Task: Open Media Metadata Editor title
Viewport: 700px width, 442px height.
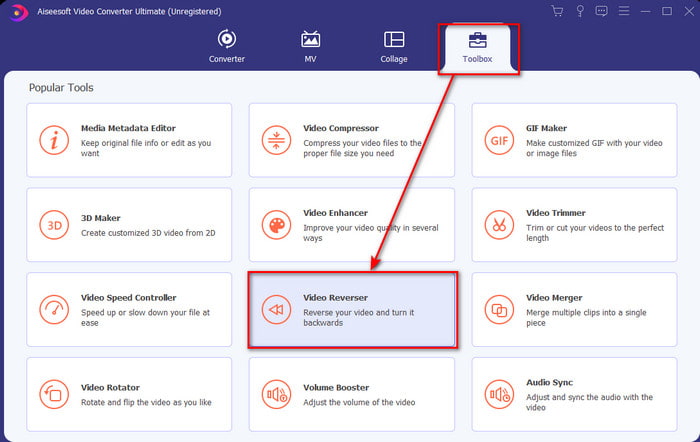Action: [128, 128]
